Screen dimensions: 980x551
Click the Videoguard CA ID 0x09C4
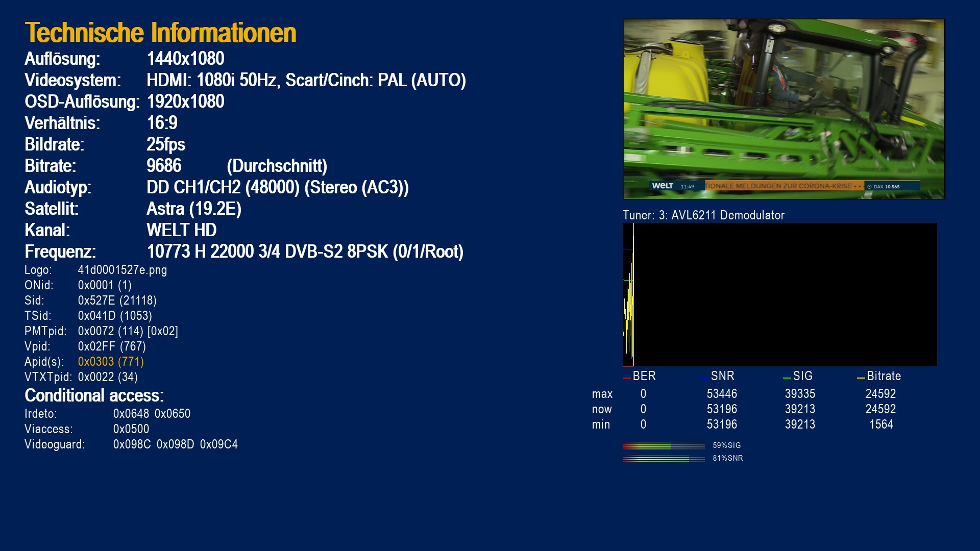pos(218,444)
